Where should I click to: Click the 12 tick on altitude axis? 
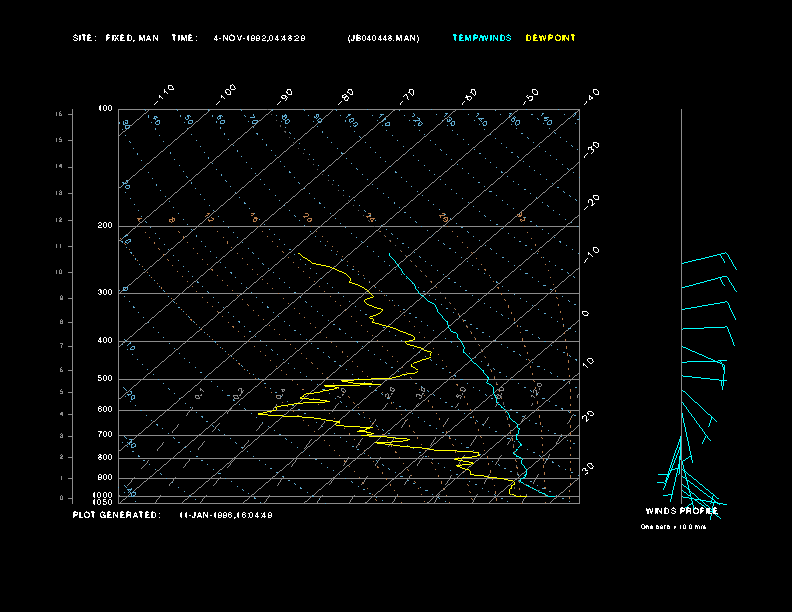pos(59,220)
